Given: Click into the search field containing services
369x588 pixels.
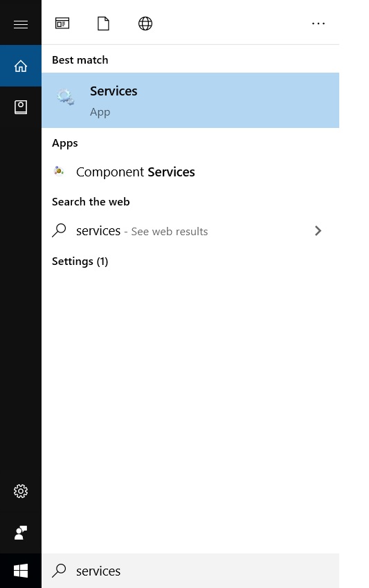Looking at the screenshot, I should [190, 571].
